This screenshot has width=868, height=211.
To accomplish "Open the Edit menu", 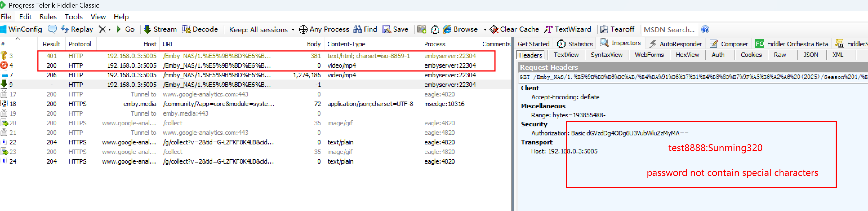I will click(25, 17).
